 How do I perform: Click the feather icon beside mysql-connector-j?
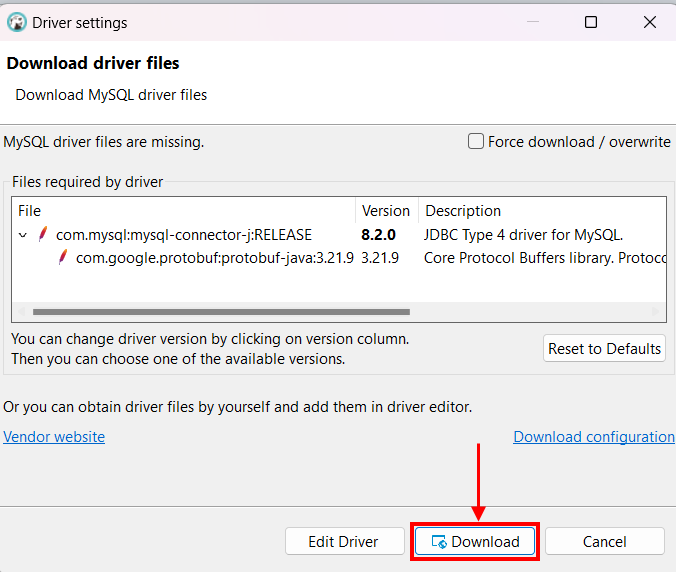click(x=43, y=234)
